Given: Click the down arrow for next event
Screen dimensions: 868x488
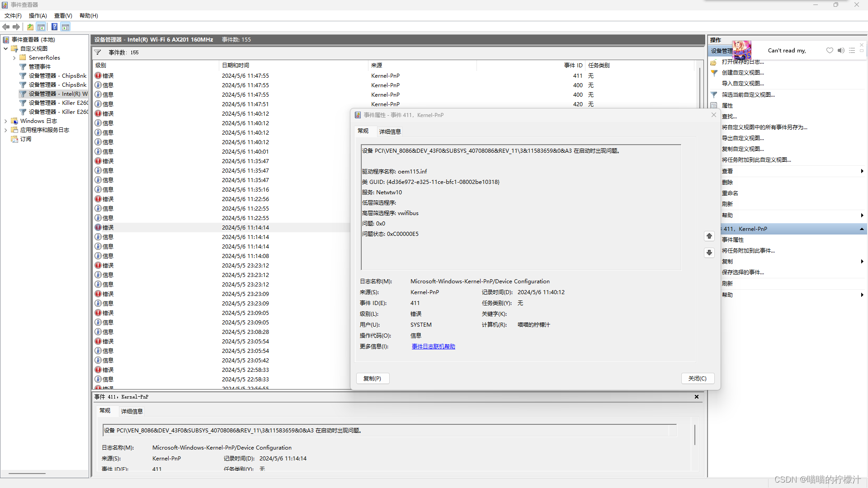Looking at the screenshot, I should tap(709, 253).
